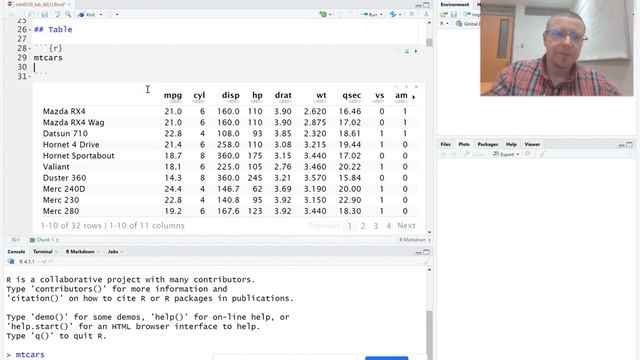Open Find/Replace magnifier in editor toolbar

pyautogui.click(x=68, y=15)
